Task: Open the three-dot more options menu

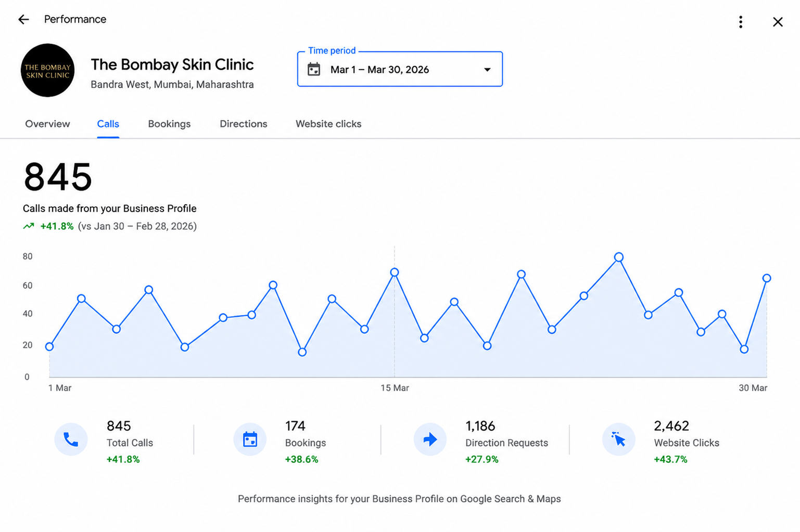Action: coord(740,22)
